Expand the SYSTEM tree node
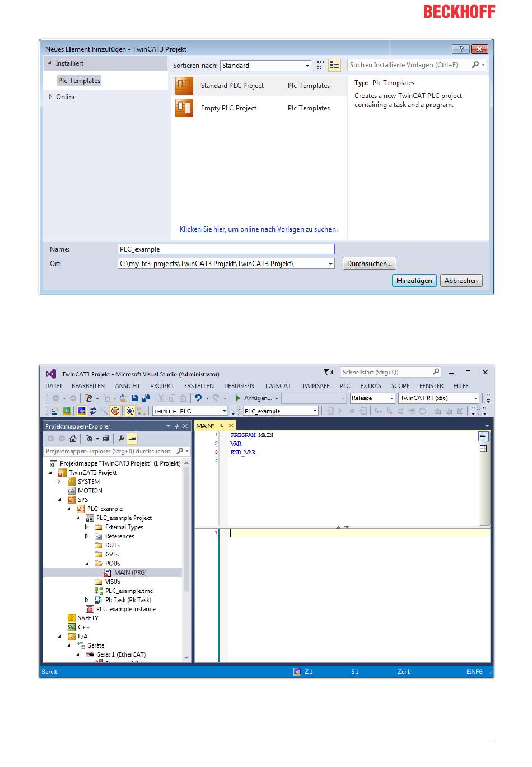Screen dimensions: 532x767 pyautogui.click(x=59, y=481)
